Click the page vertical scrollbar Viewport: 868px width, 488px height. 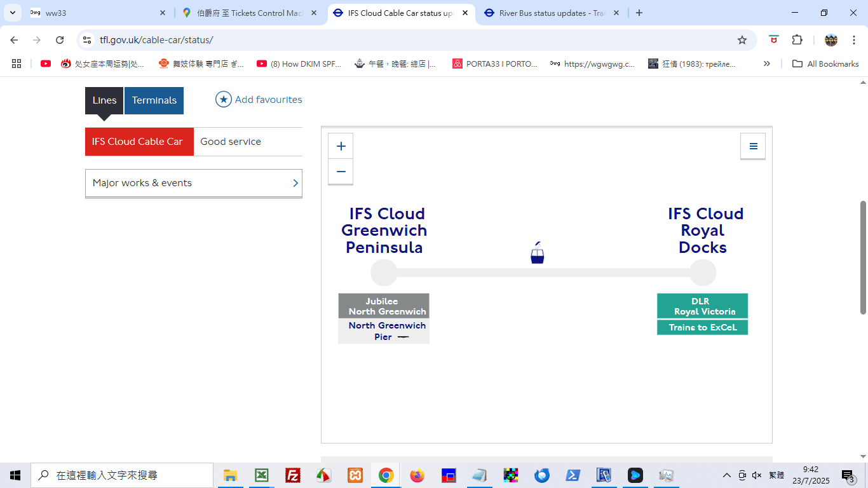click(863, 257)
